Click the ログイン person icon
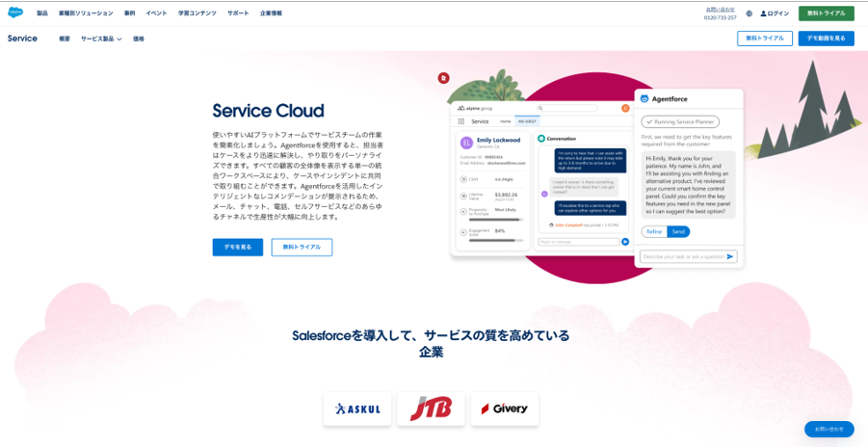868x447 pixels. (x=764, y=13)
